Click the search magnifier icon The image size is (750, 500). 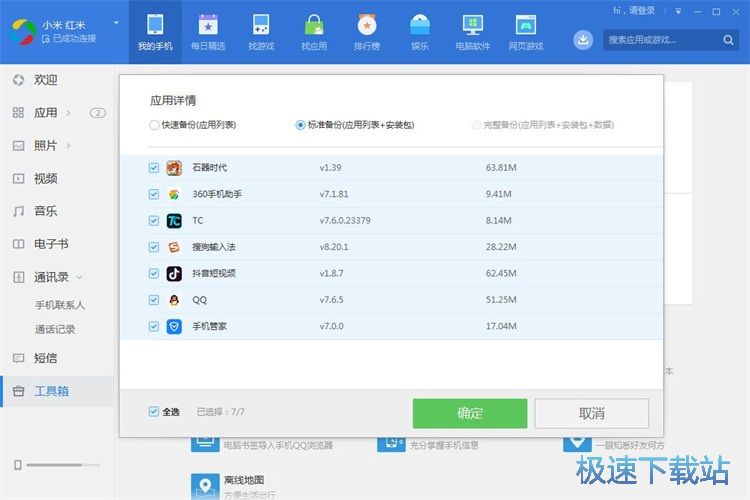[728, 40]
